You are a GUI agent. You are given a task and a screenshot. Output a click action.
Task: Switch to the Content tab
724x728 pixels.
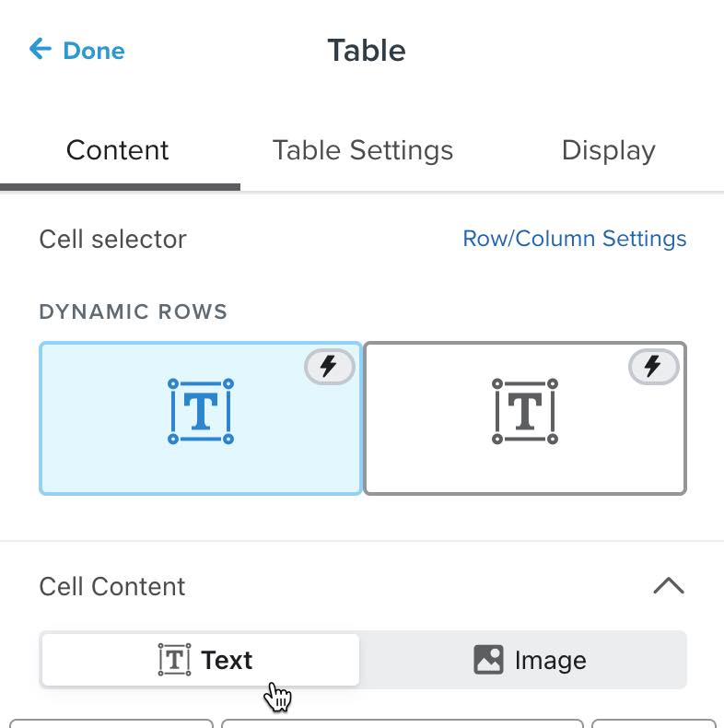click(x=118, y=150)
